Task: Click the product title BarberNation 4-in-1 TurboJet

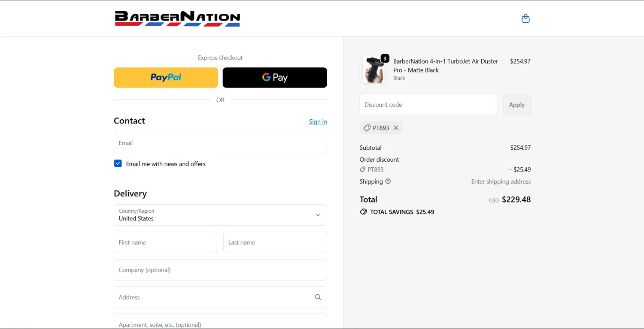Action: (446, 66)
